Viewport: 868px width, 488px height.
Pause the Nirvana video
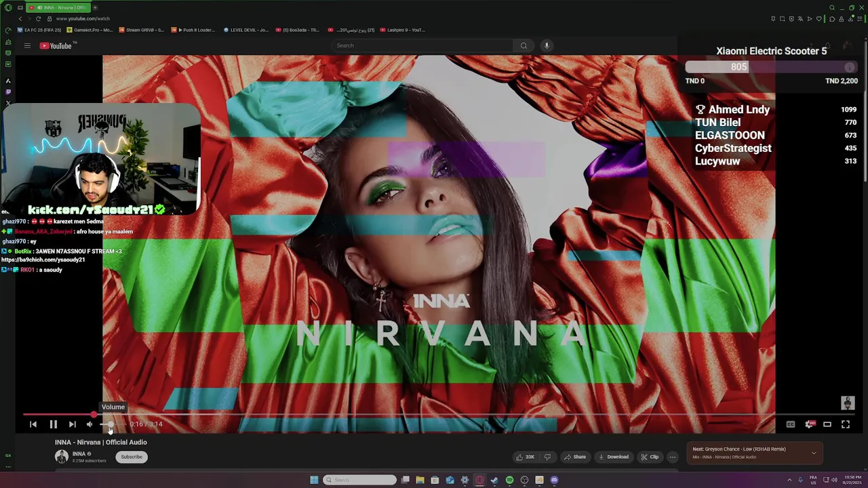(x=53, y=424)
